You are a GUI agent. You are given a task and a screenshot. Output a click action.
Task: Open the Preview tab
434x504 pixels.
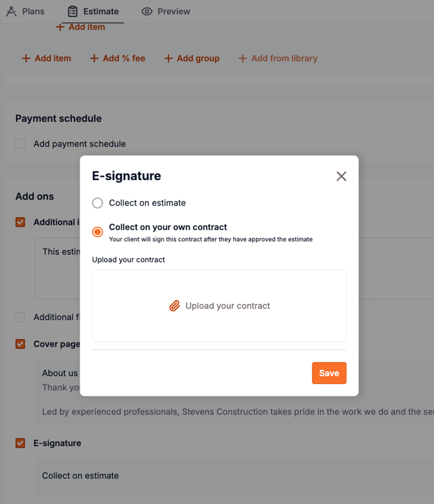(173, 11)
